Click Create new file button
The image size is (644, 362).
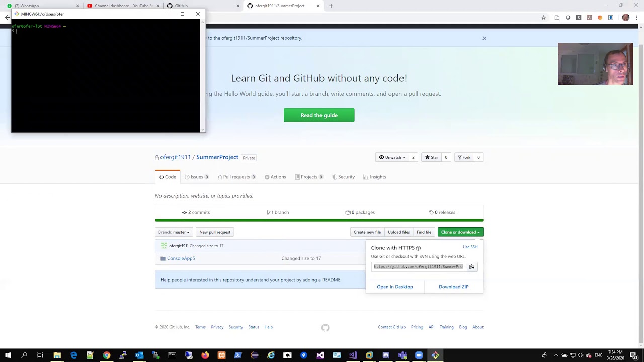(x=367, y=232)
